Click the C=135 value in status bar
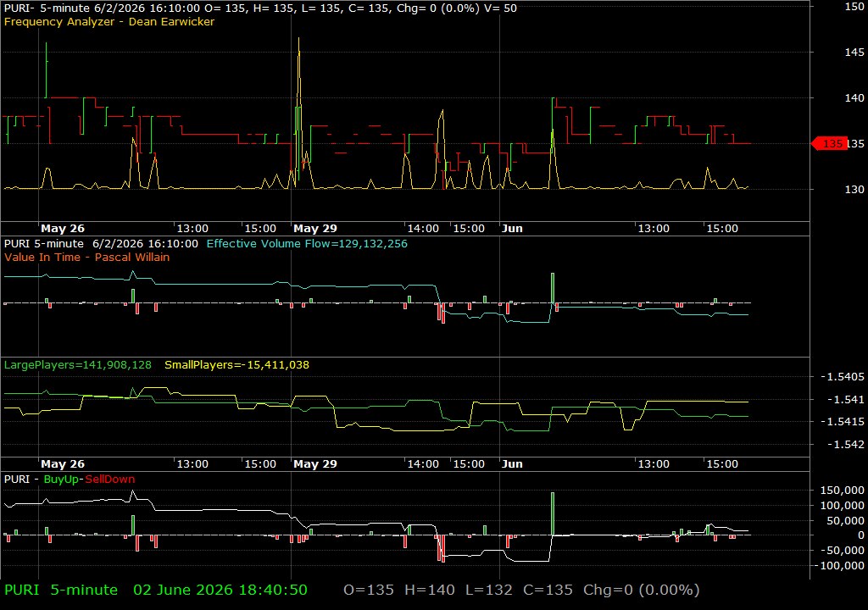 [x=548, y=590]
